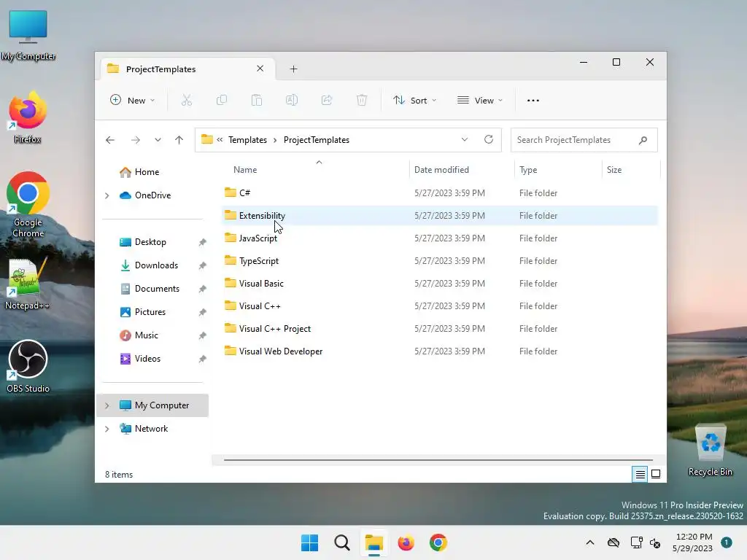This screenshot has width=747, height=560.
Task: Open Recent locations dropdown chevron
Action: click(158, 140)
